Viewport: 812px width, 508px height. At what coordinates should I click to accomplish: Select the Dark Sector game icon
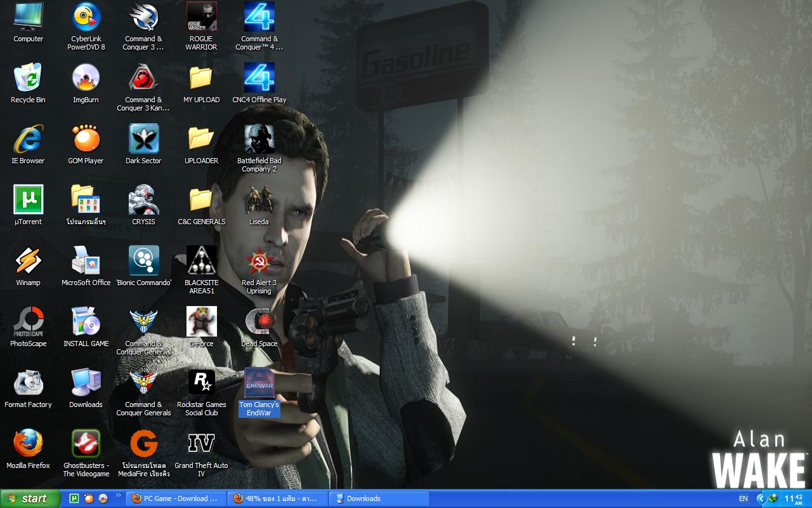[143, 144]
